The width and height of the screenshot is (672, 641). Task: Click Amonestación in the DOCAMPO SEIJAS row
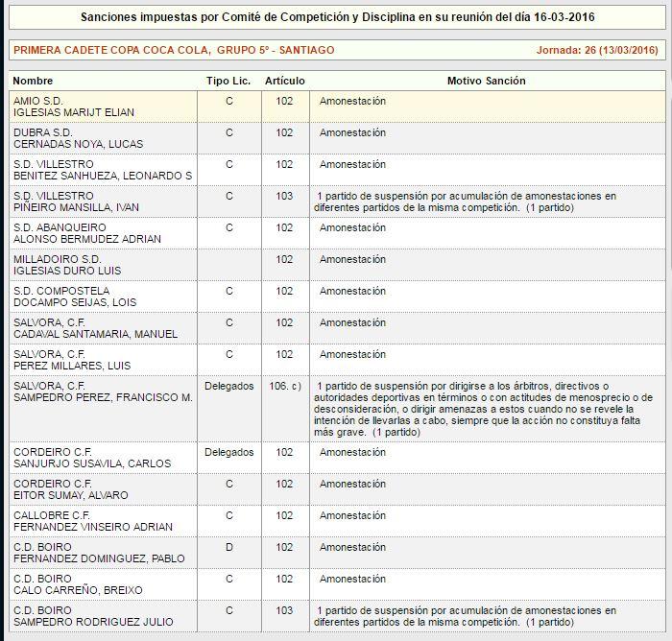(x=352, y=292)
